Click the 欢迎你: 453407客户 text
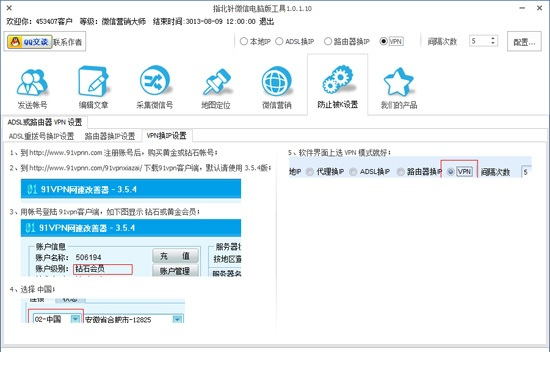Screen dimensions: 550x366 point(39,22)
